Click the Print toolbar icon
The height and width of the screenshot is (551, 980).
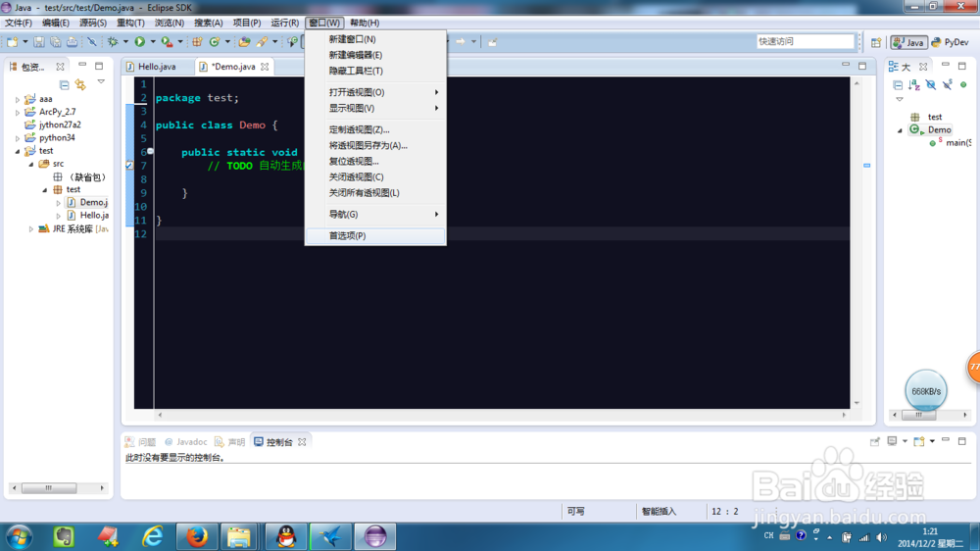coord(72,42)
